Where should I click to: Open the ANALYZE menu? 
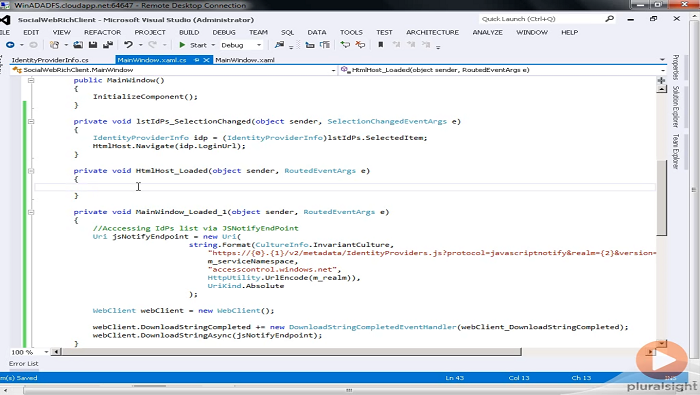[488, 32]
